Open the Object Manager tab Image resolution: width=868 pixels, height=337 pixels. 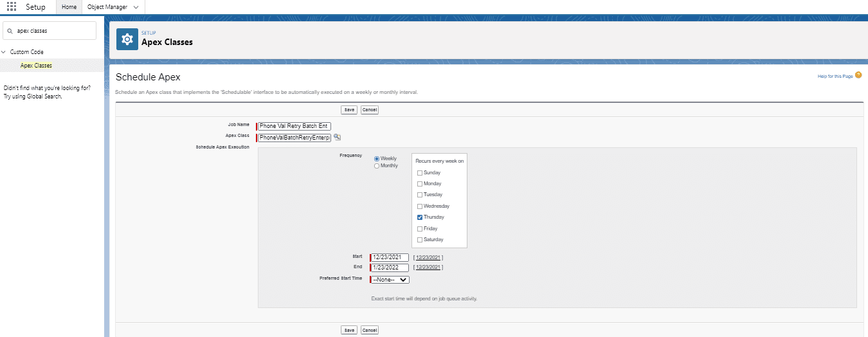107,7
